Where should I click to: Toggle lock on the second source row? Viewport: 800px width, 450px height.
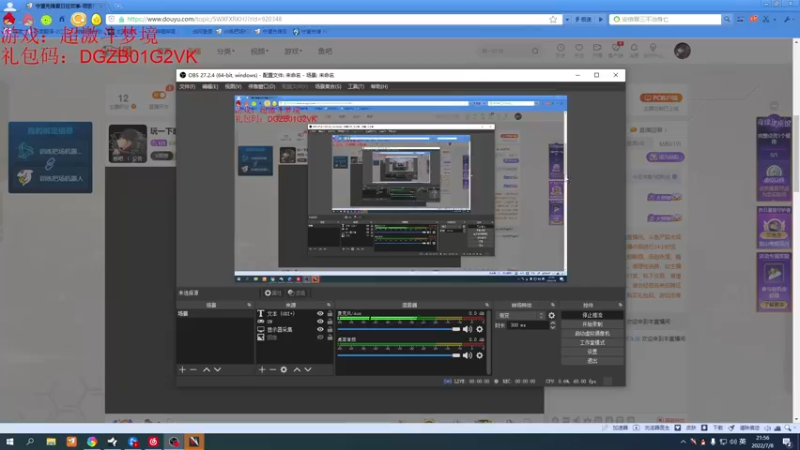[330, 321]
